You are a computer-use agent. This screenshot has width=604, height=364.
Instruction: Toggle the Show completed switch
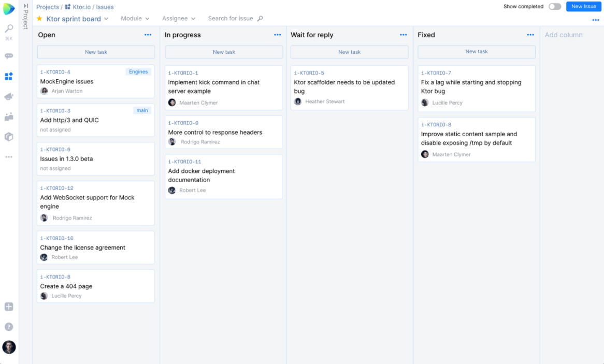555,7
